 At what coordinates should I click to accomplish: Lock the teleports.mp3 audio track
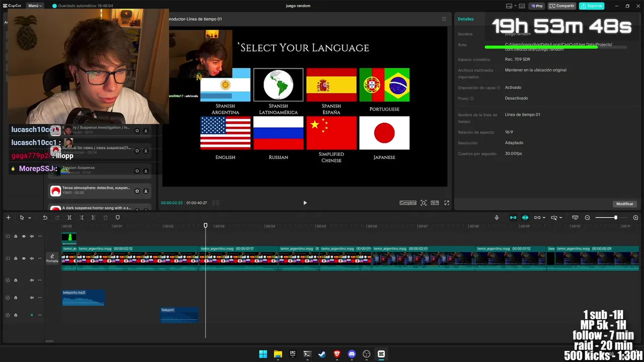pos(16,298)
